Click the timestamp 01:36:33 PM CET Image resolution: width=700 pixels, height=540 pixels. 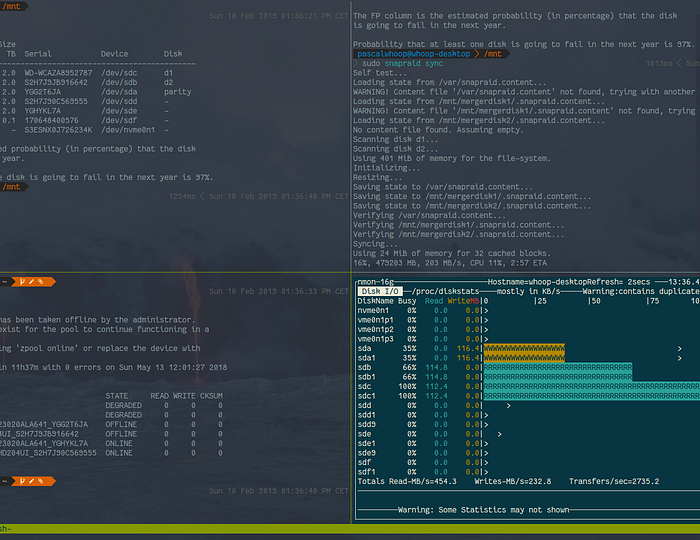279,291
